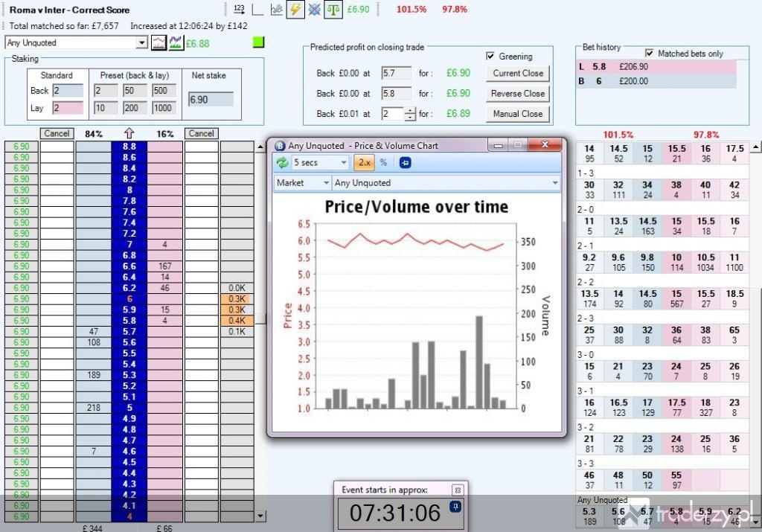Screen dimensions: 762x532
Task: Click the Standard Back stake field
Action: tap(68, 91)
